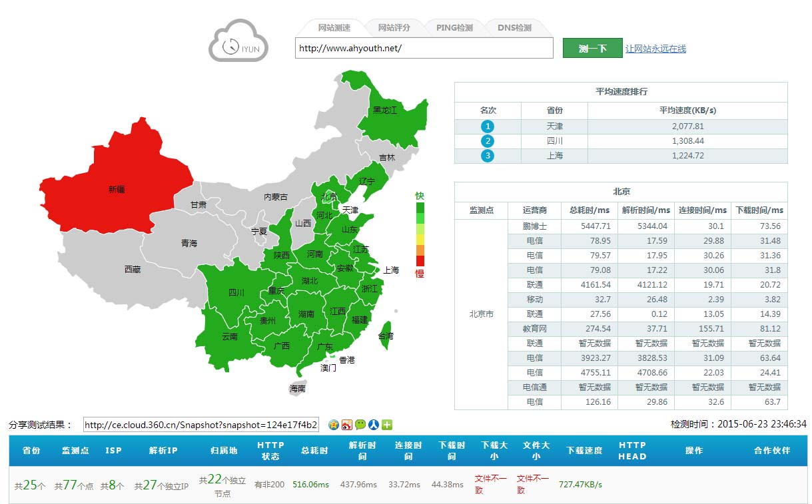Share result to Sina Weibo icon

point(347,425)
